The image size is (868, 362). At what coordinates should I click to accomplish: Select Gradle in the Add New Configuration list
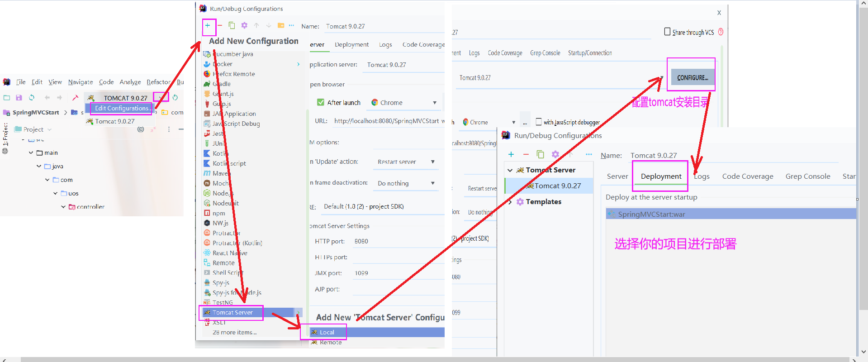[x=222, y=84]
